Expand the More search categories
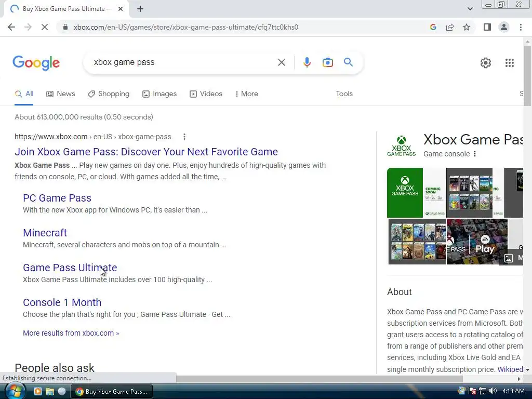This screenshot has width=532, height=399. click(x=247, y=94)
